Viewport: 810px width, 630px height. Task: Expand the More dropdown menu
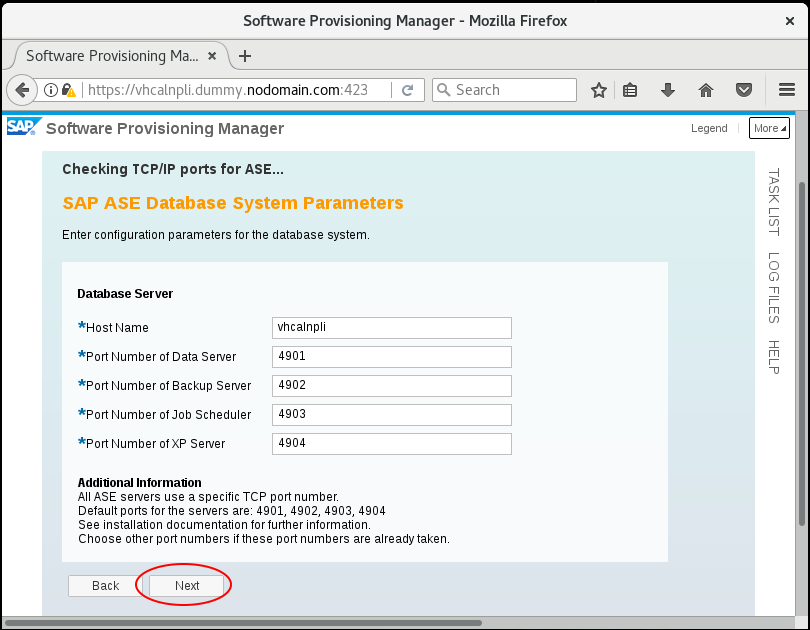click(769, 128)
